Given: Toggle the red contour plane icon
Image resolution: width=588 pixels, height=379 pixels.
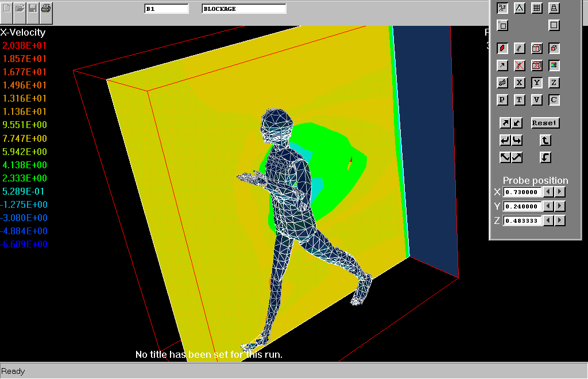Looking at the screenshot, I should [502, 48].
